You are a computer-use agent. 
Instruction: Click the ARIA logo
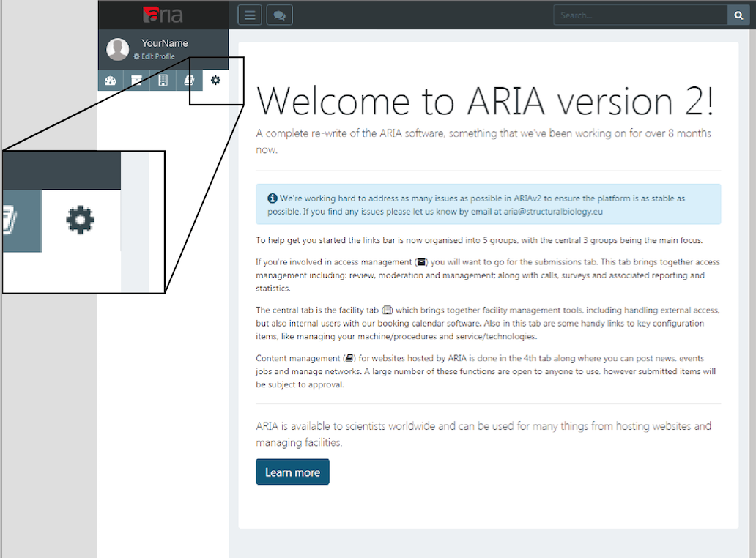click(163, 15)
